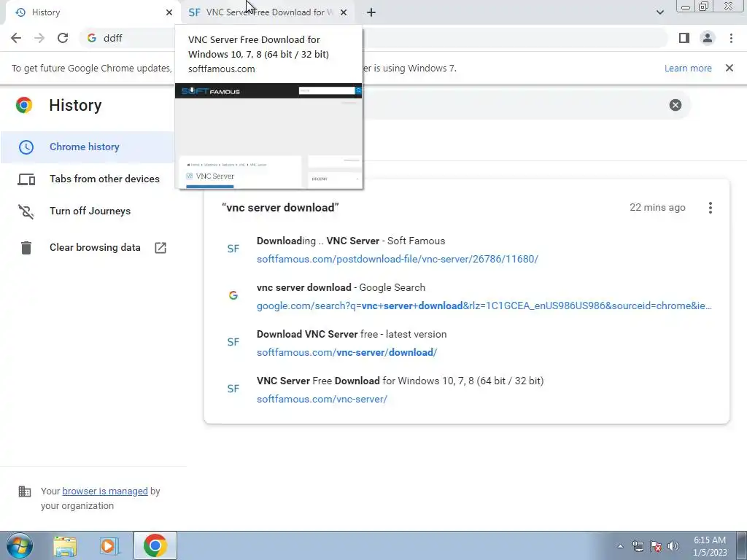The image size is (747, 560).
Task: Click the address bar showing ddff
Action: coord(374,38)
